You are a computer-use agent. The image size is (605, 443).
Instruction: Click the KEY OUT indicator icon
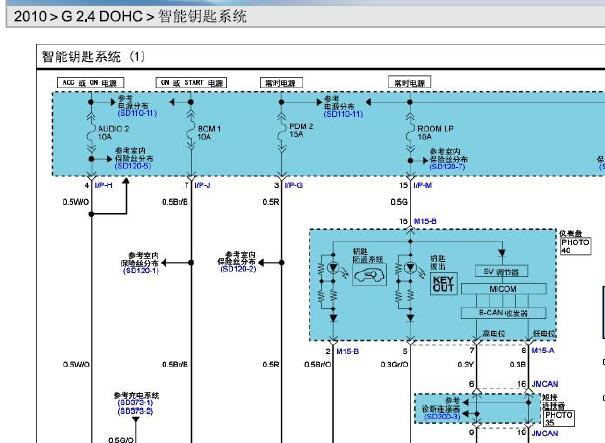pos(444,284)
